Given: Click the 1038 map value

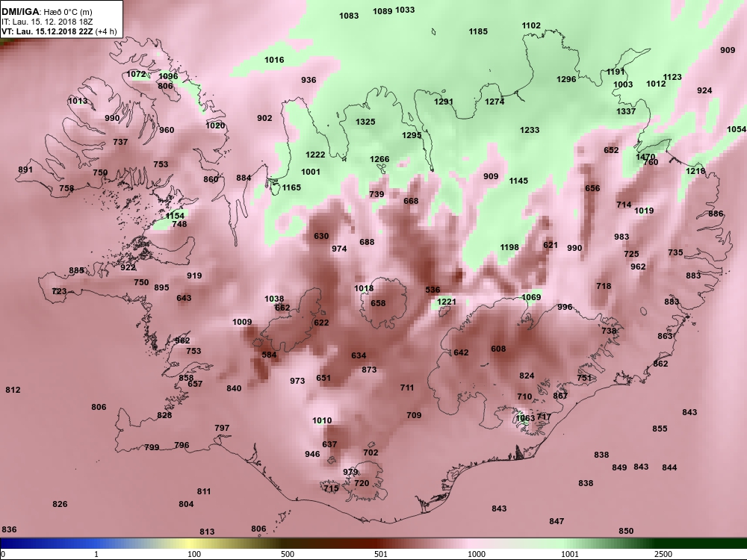Looking at the screenshot, I should coord(274,299).
